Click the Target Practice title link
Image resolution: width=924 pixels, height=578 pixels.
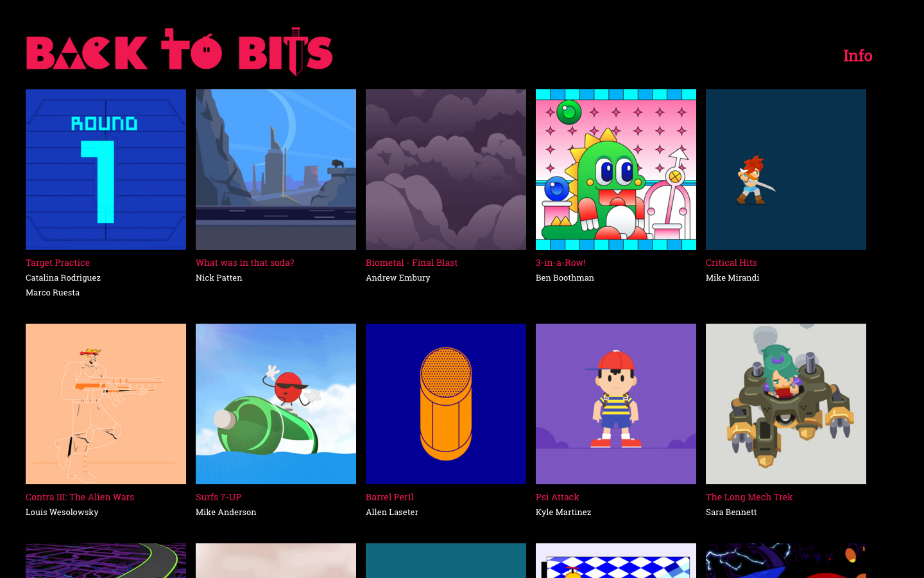pyautogui.click(x=58, y=263)
